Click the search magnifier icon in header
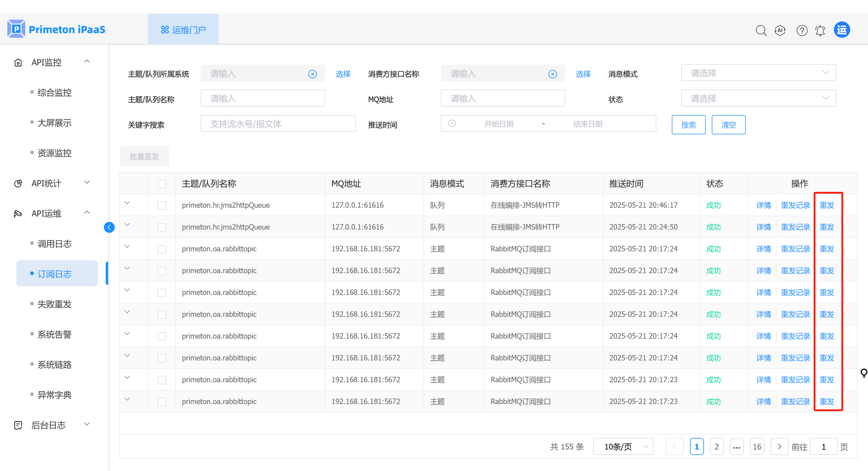 tap(761, 30)
